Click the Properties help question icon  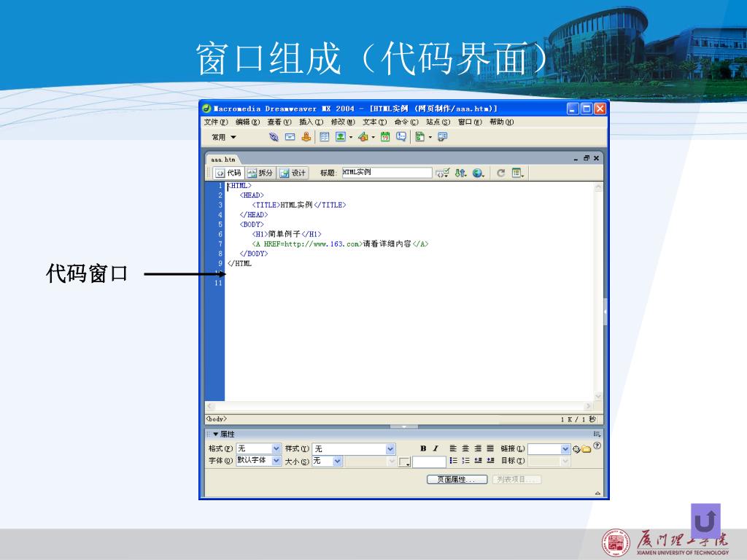pyautogui.click(x=597, y=446)
